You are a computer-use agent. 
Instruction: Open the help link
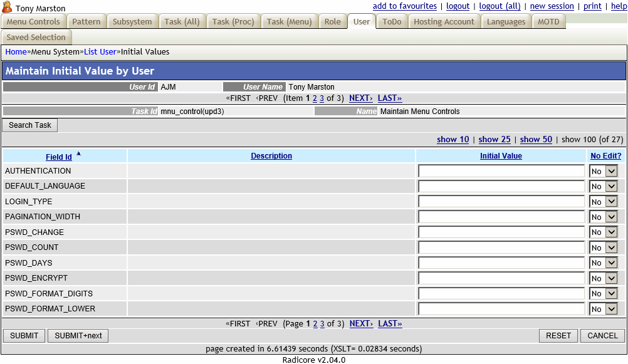[x=619, y=6]
